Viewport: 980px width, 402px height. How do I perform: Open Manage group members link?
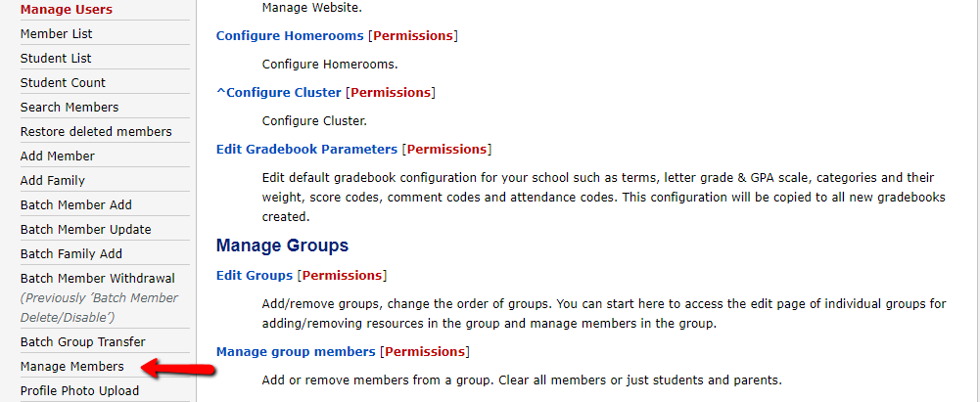coord(296,351)
